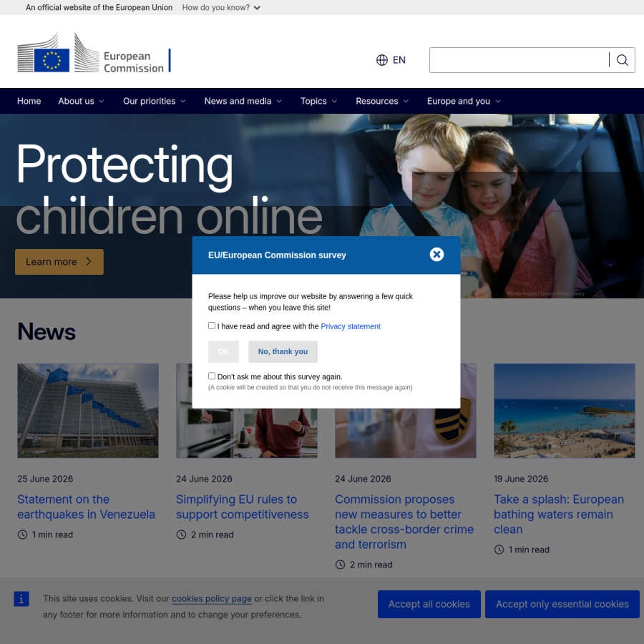Expand the How do you know? dropdown
644x644 pixels.
click(221, 7)
